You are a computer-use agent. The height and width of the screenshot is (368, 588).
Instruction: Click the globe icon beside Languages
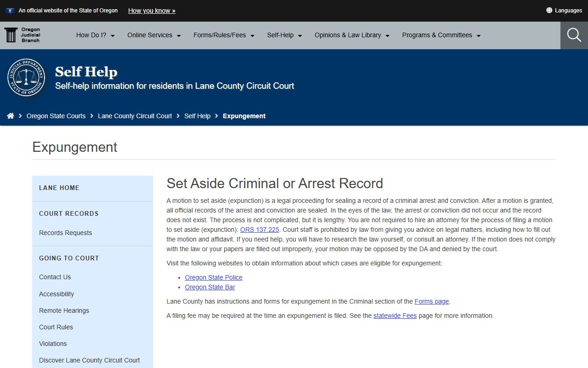coord(549,10)
